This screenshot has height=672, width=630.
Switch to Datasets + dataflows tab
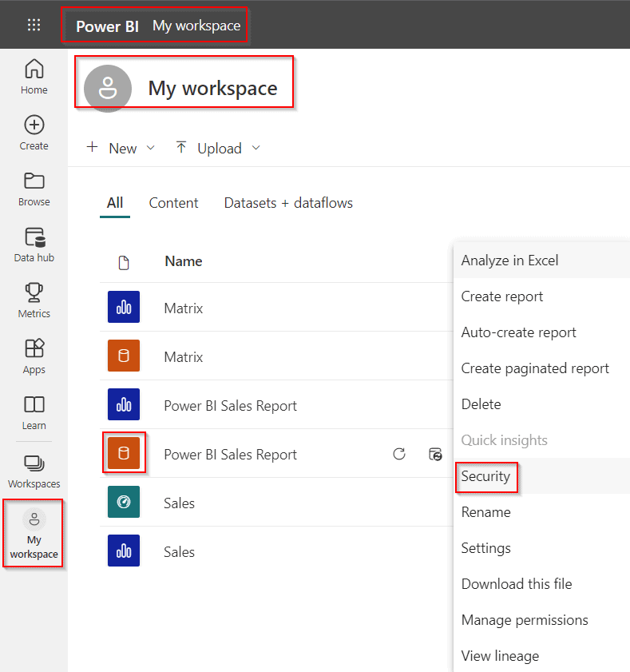(x=288, y=203)
